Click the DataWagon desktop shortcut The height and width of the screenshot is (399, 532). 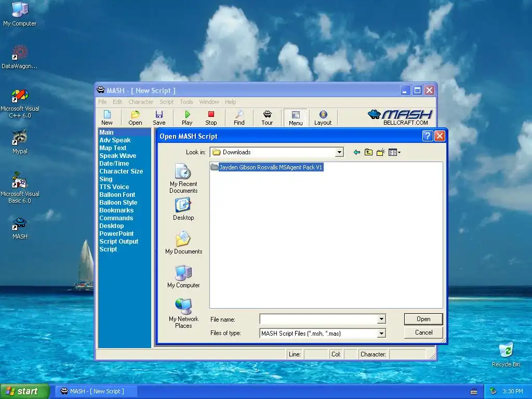(x=20, y=56)
